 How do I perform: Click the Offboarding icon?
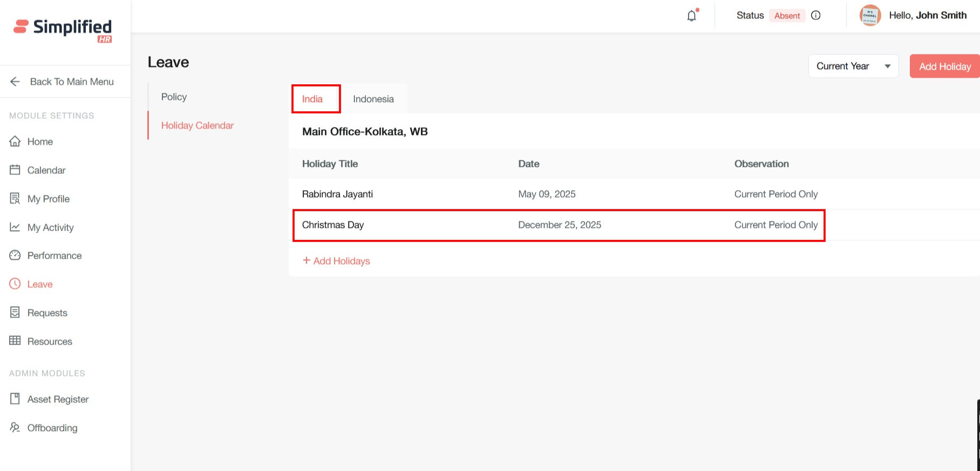pos(15,428)
